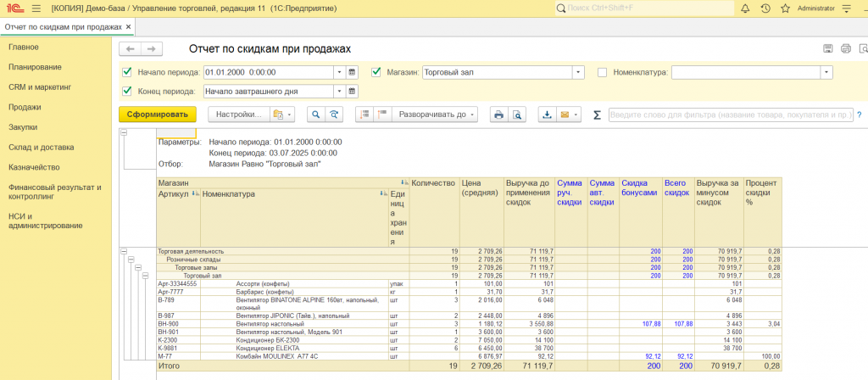The height and width of the screenshot is (380, 868).
Task: Close the Отчет по скидкам при продажах tab
Action: click(x=129, y=26)
